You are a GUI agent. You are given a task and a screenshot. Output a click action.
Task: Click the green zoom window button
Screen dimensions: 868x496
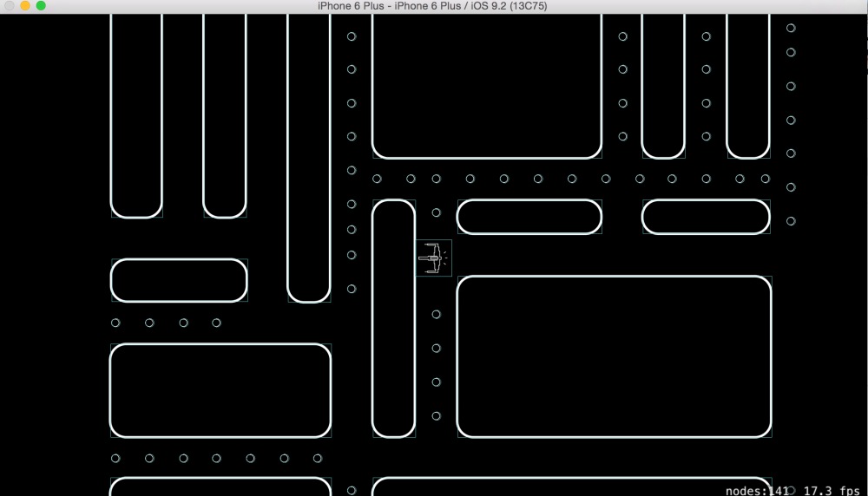41,5
